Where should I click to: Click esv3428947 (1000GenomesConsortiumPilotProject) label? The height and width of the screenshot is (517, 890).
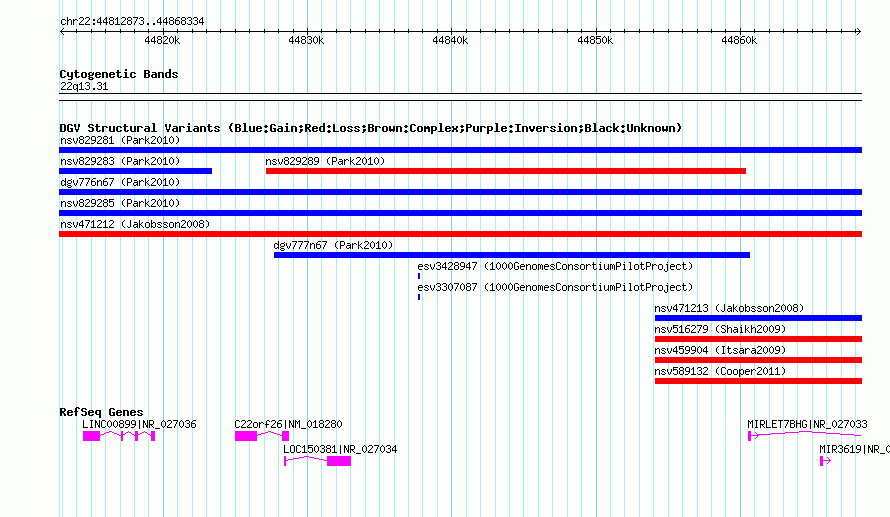point(555,266)
